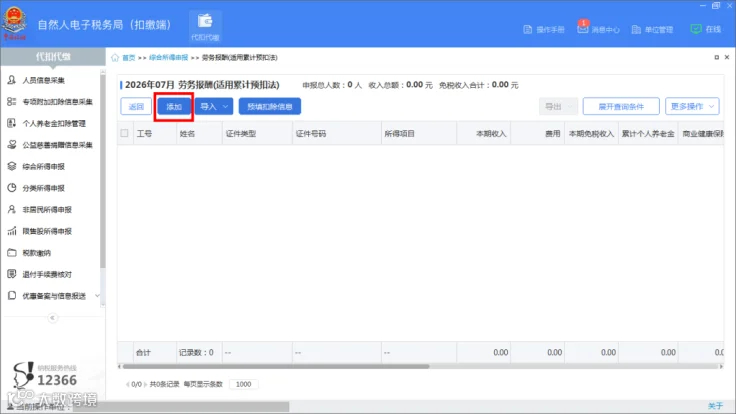Screen dimensions: 736x414
Task: Select 限售股所得申报 chart icon
Action: [x=12, y=231]
